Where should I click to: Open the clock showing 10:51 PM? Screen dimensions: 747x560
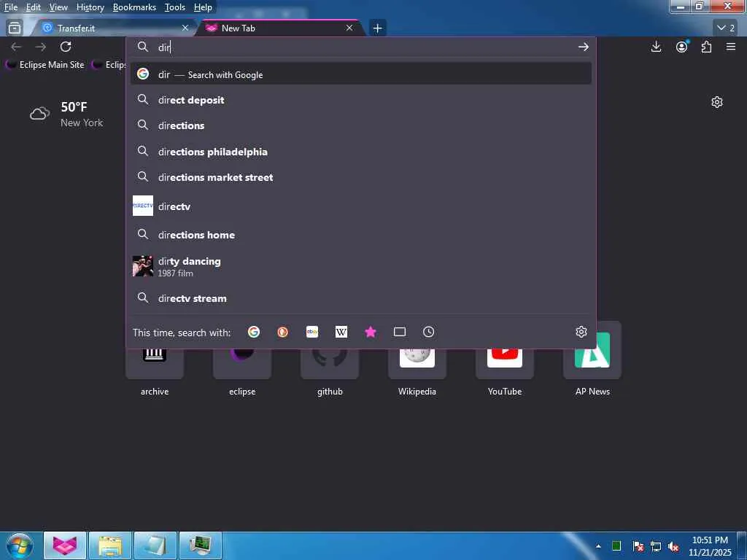(710, 546)
